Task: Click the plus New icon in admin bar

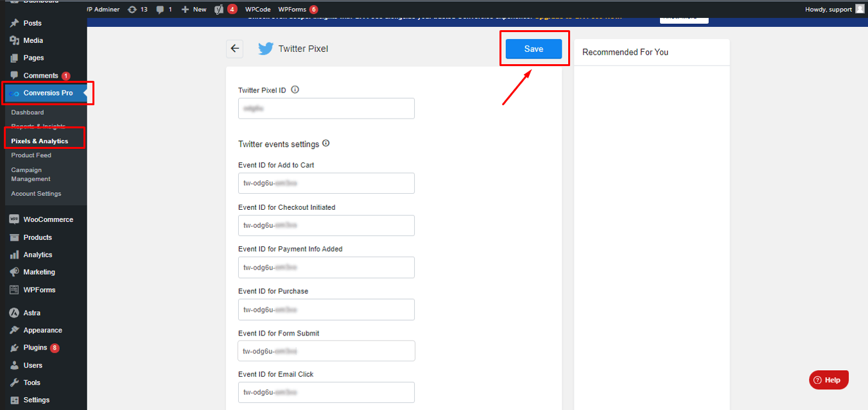Action: pyautogui.click(x=185, y=10)
